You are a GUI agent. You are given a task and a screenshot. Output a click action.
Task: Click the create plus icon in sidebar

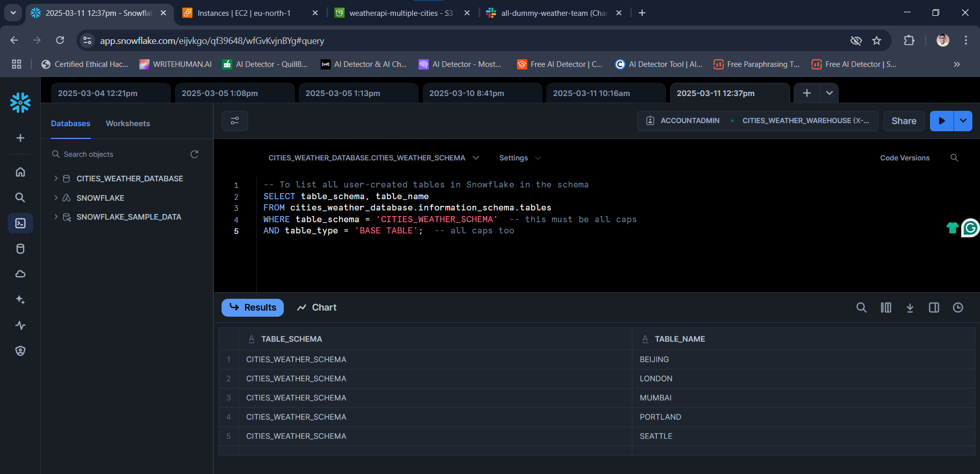point(20,138)
